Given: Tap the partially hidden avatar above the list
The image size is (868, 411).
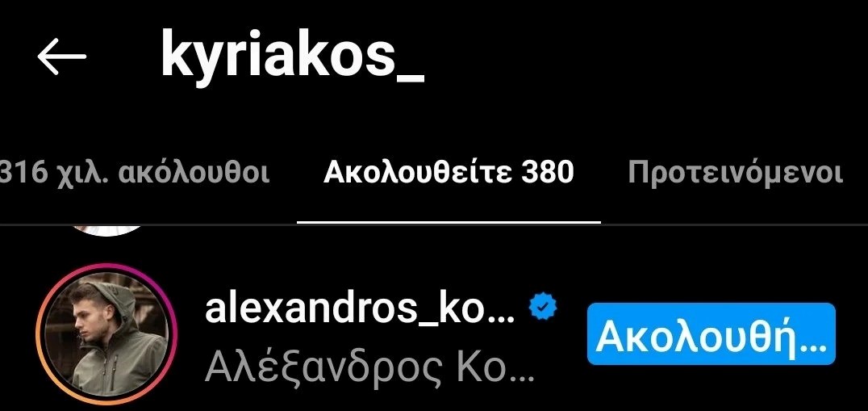Looking at the screenshot, I should click(108, 230).
